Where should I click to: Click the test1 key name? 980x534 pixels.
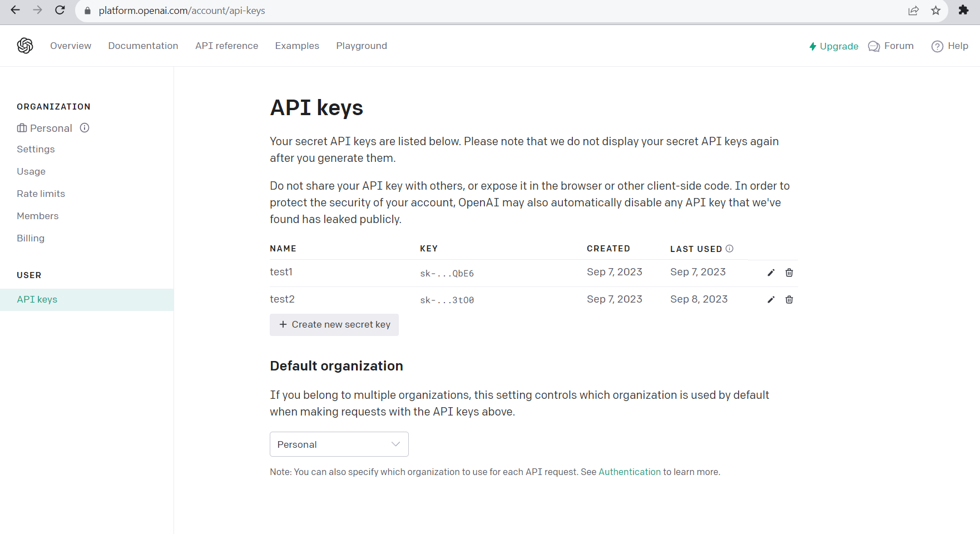[281, 271]
